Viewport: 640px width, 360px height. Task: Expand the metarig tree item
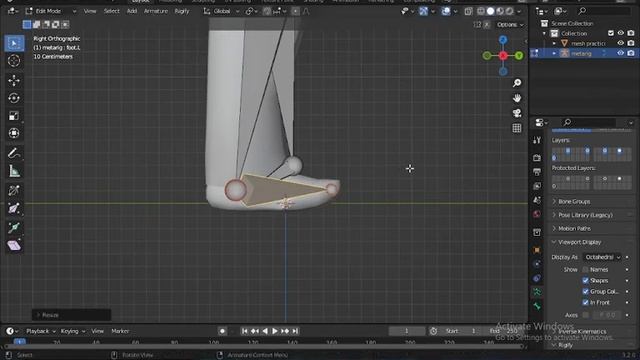pyautogui.click(x=554, y=53)
